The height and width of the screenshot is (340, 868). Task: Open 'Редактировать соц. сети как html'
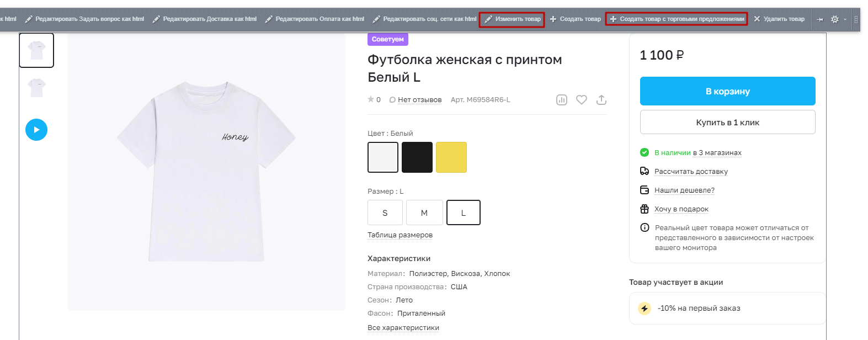coord(424,19)
